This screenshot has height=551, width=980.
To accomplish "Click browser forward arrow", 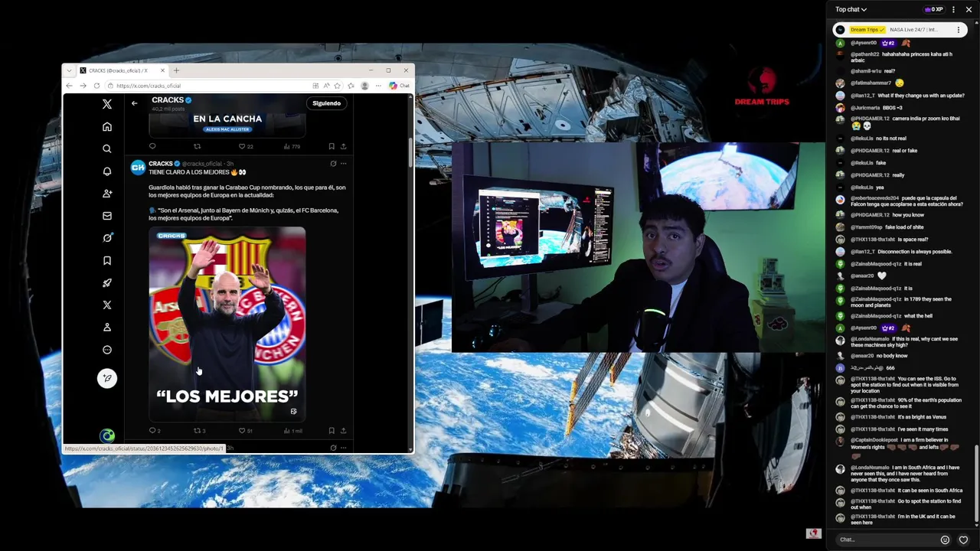I will click(x=83, y=86).
